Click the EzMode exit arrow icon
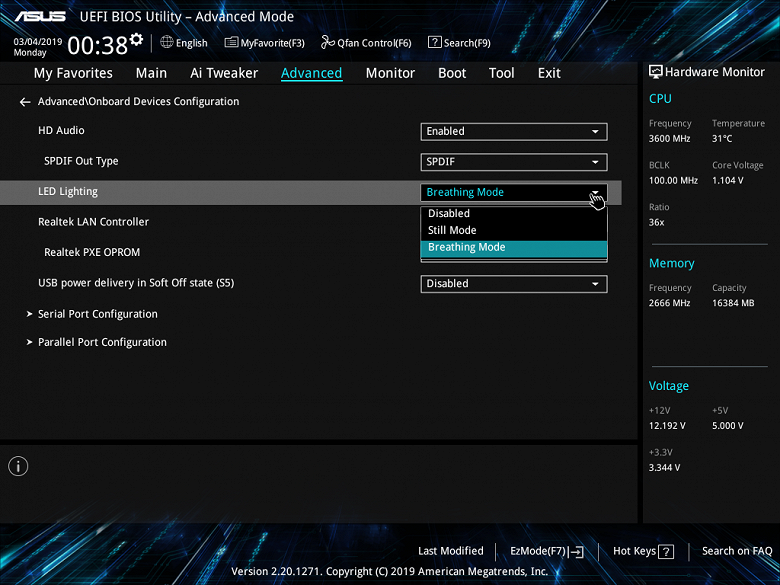 pyautogui.click(x=576, y=552)
